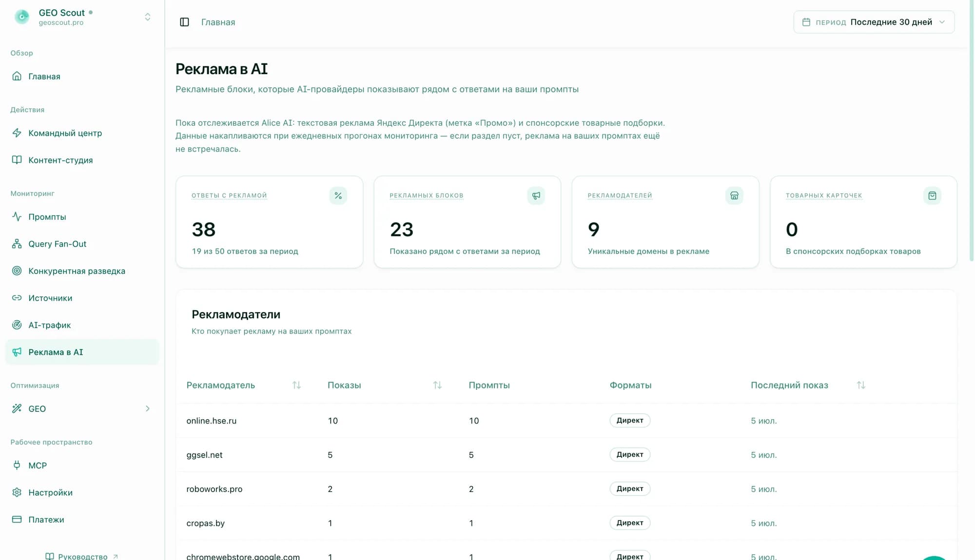Viewport: 975px width, 560px height.
Task: Click the megaphone icon on the Рекламных блоков card
Action: [x=536, y=195]
